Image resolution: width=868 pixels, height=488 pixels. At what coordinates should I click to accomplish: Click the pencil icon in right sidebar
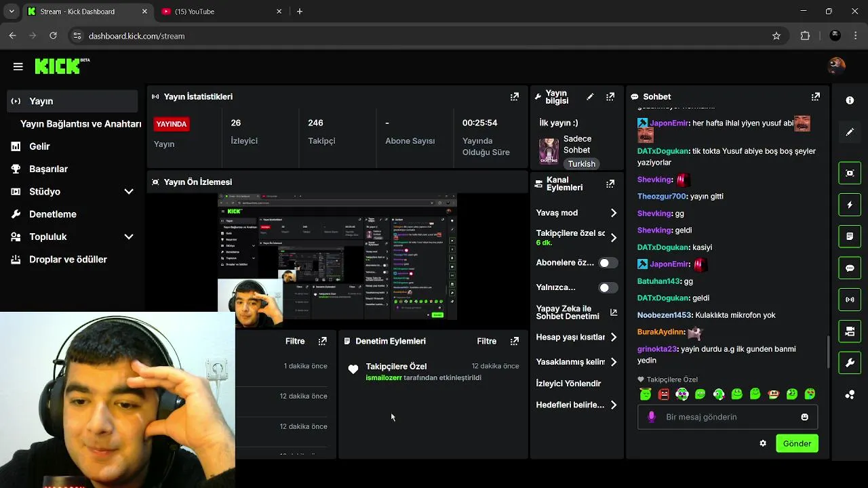850,132
